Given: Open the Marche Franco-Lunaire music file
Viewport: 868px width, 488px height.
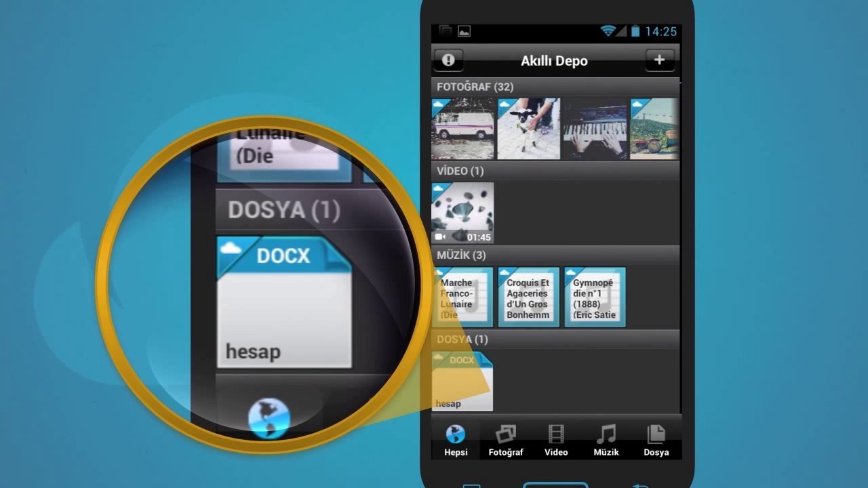Looking at the screenshot, I should click(x=463, y=298).
